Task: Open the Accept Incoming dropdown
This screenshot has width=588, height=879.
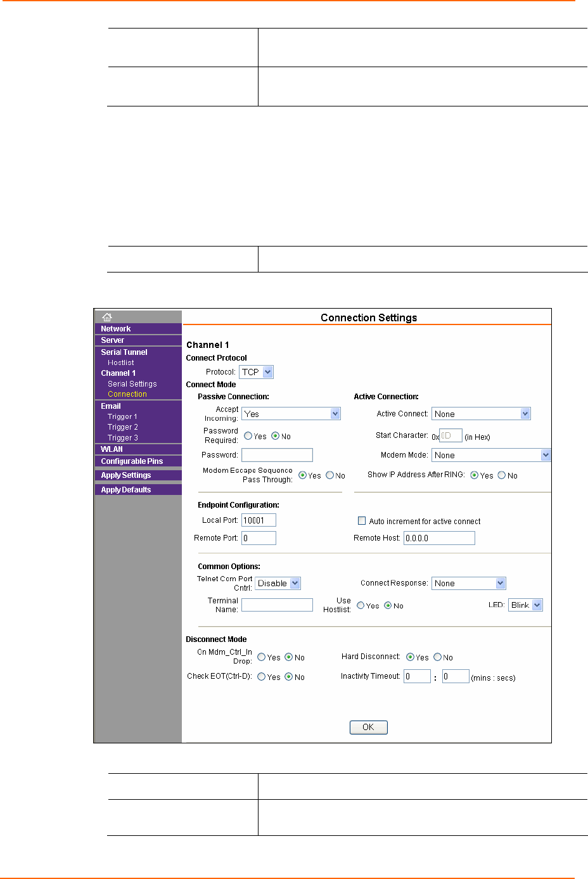Action: click(x=291, y=414)
